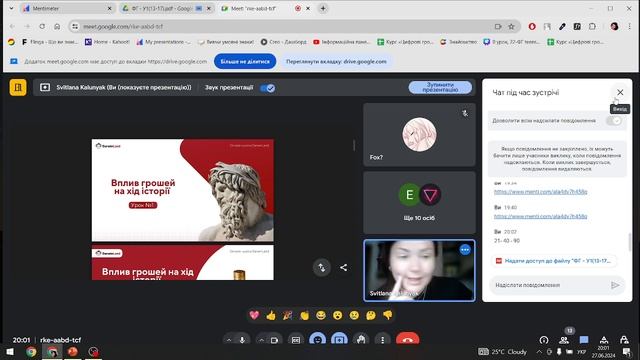The image size is (640, 360).
Task: Open the Opera extension icon
Action: (532, 27)
